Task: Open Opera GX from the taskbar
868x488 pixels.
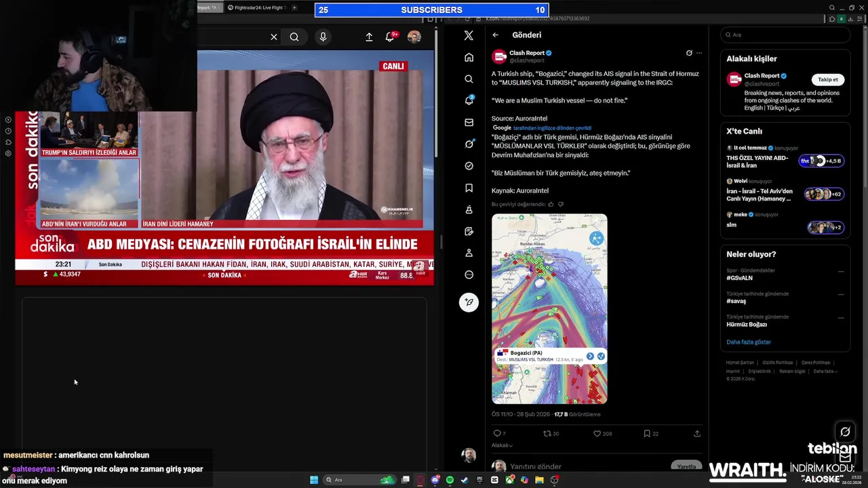Action: click(420, 480)
